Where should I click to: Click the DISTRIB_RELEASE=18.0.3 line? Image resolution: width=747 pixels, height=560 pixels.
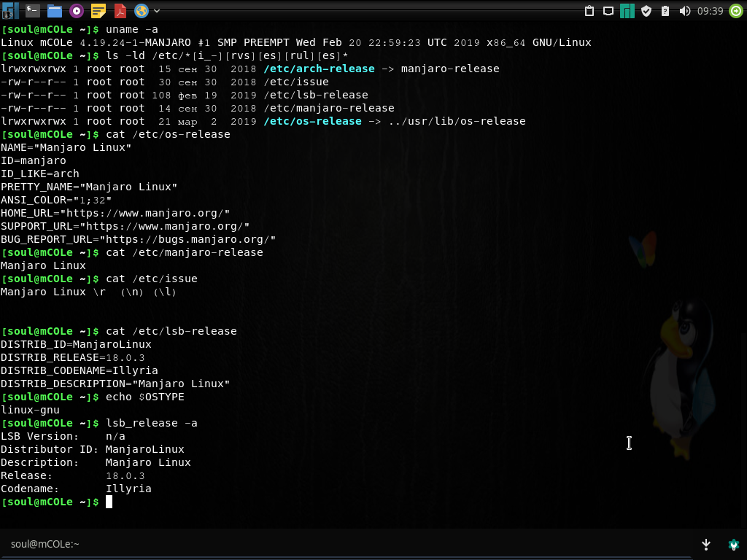(72, 357)
